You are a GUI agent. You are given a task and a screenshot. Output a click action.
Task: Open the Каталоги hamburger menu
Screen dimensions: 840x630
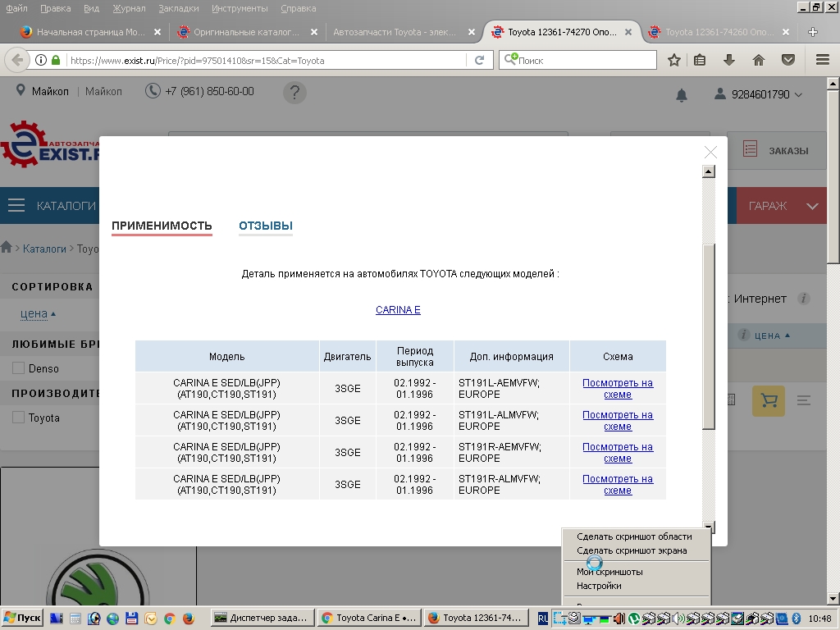[x=16, y=206]
